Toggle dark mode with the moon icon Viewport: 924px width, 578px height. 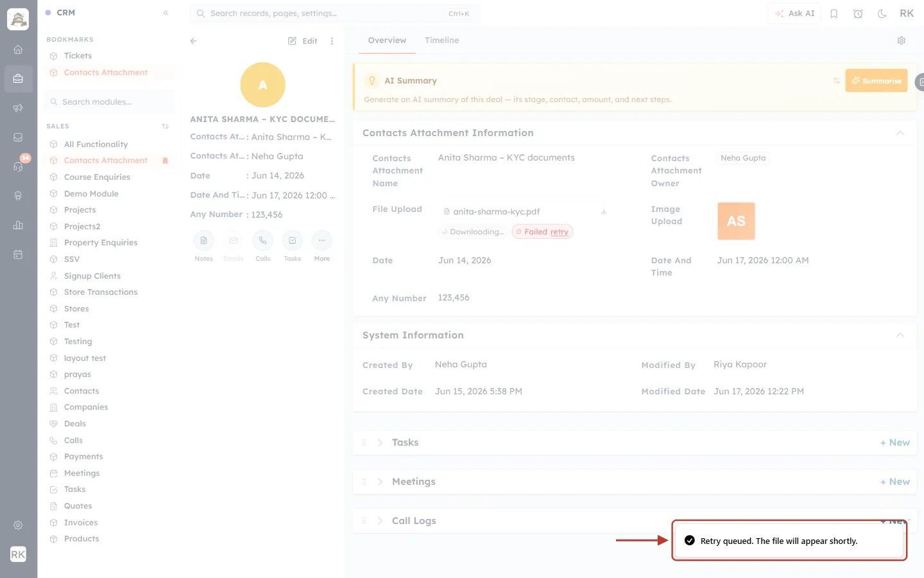click(x=882, y=13)
